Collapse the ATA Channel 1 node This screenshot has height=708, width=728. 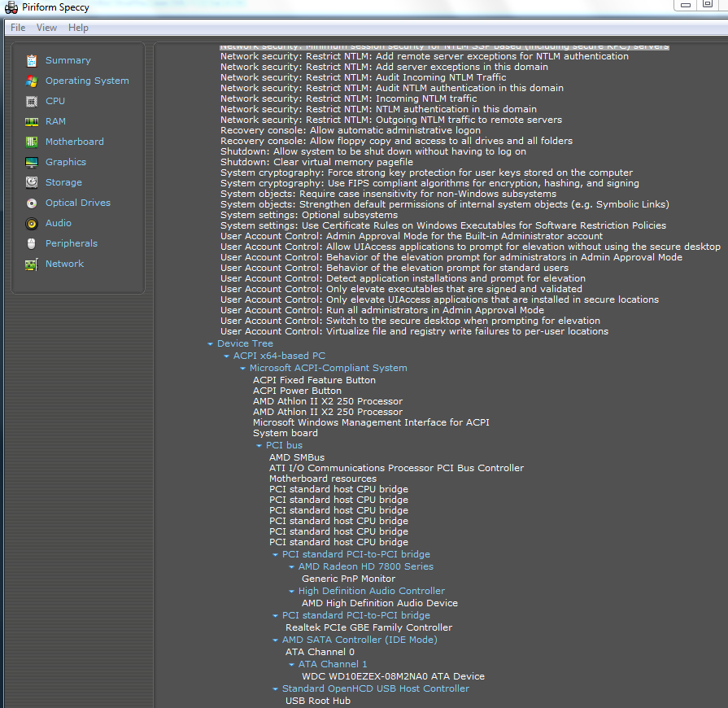point(291,664)
